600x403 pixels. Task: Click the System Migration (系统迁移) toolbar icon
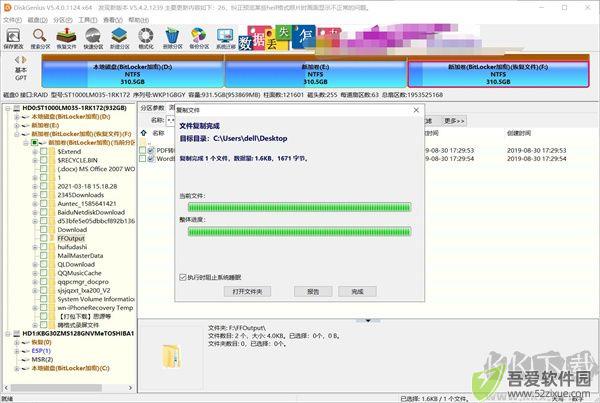pyautogui.click(x=225, y=36)
